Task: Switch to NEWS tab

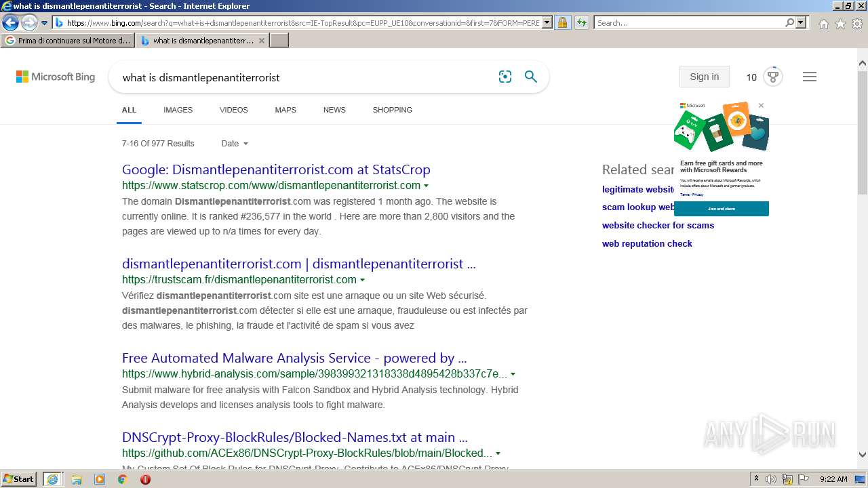Action: 334,110
